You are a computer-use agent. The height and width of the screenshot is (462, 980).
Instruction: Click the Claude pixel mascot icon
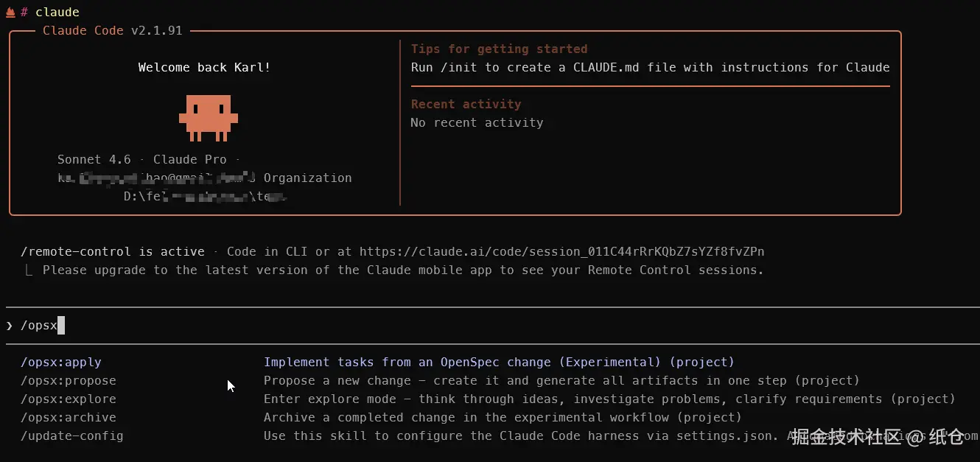[208, 116]
